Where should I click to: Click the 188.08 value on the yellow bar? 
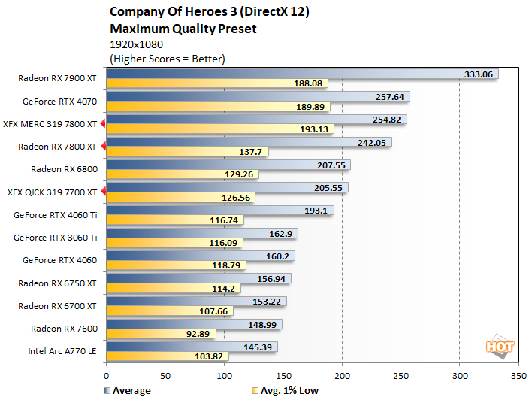[308, 83]
